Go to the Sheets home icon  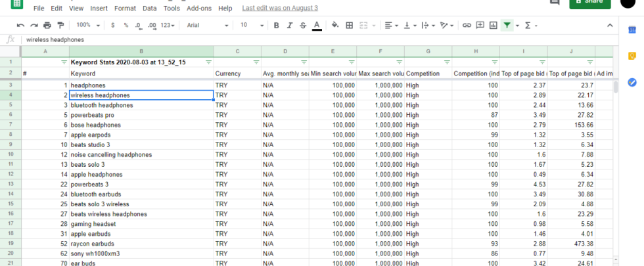click(x=16, y=3)
